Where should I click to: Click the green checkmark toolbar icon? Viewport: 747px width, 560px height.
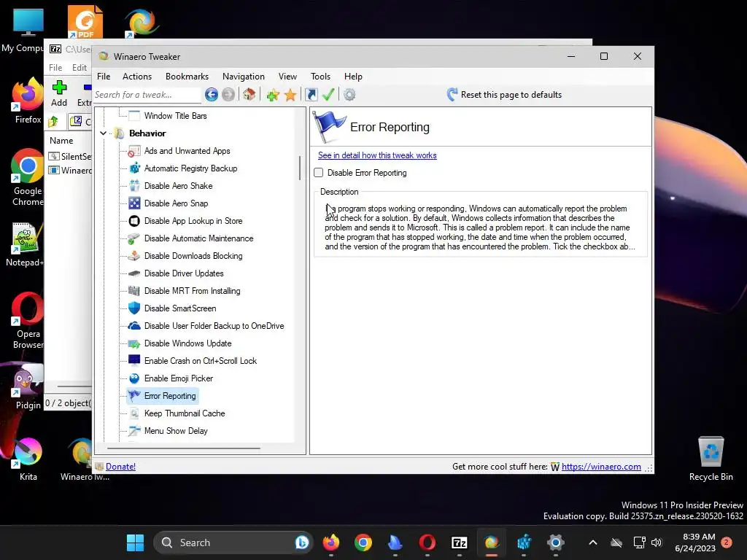coord(328,95)
